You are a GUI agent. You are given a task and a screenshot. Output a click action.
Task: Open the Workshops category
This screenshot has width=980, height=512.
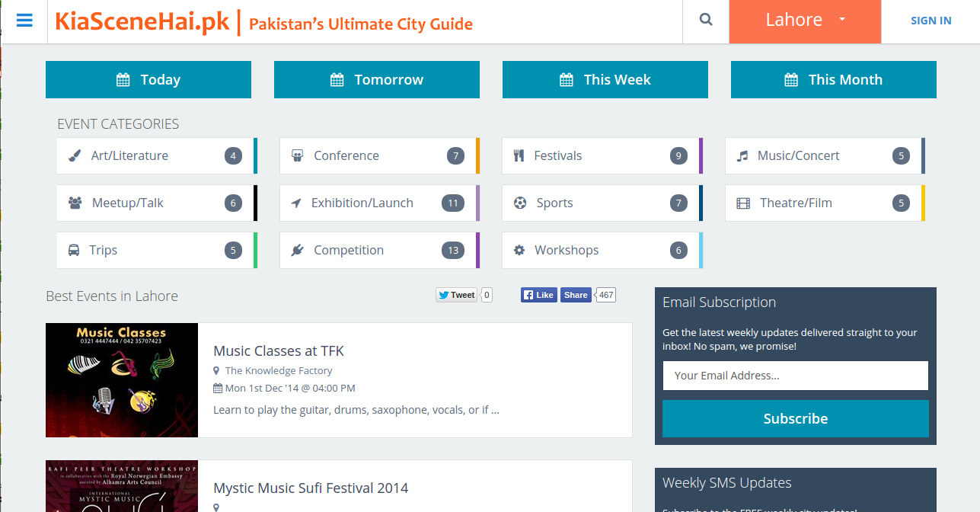click(x=602, y=251)
